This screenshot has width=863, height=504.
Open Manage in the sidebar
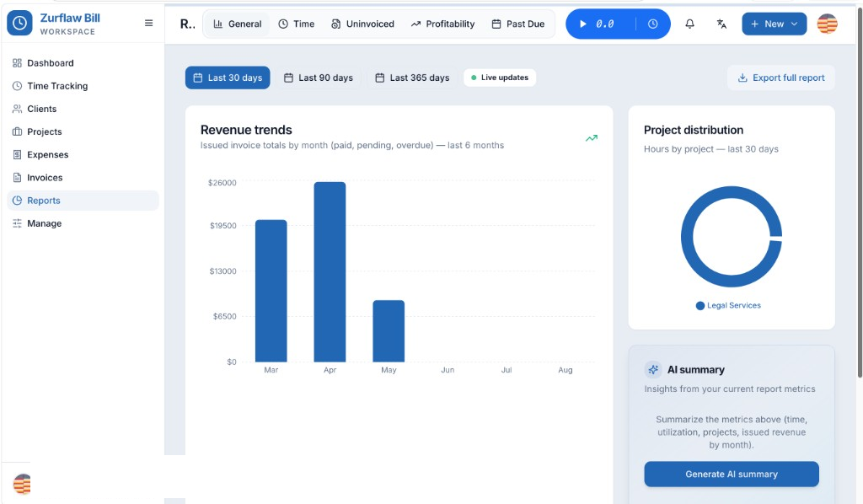[x=83, y=223]
